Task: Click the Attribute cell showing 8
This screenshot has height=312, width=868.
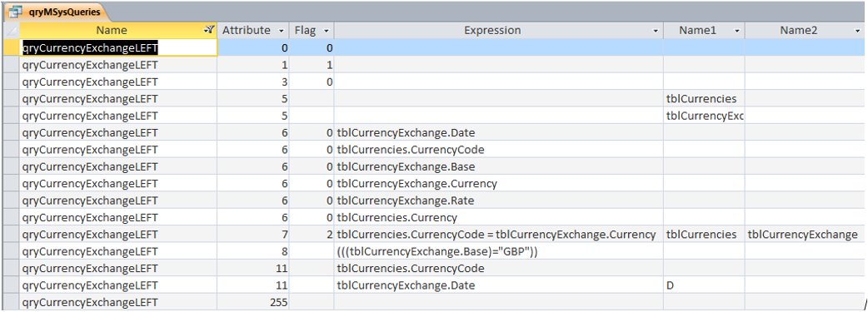Action: click(x=253, y=252)
